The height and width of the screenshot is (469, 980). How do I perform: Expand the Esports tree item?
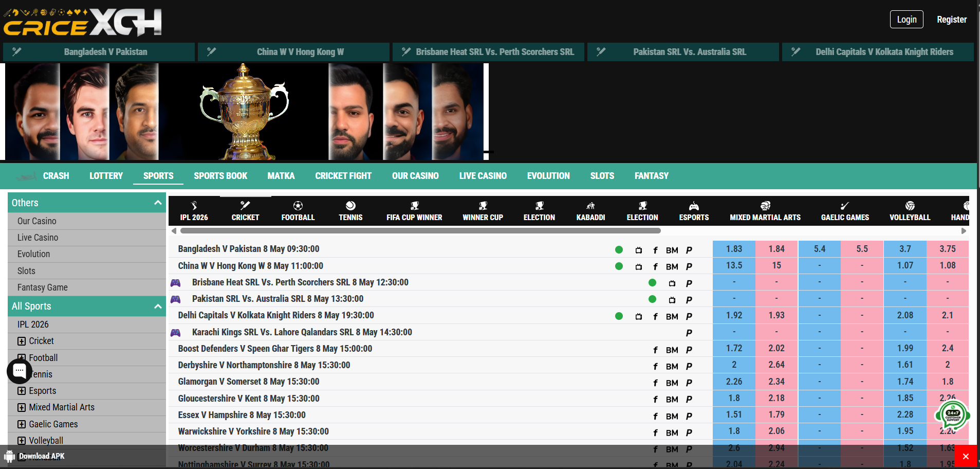[22, 391]
